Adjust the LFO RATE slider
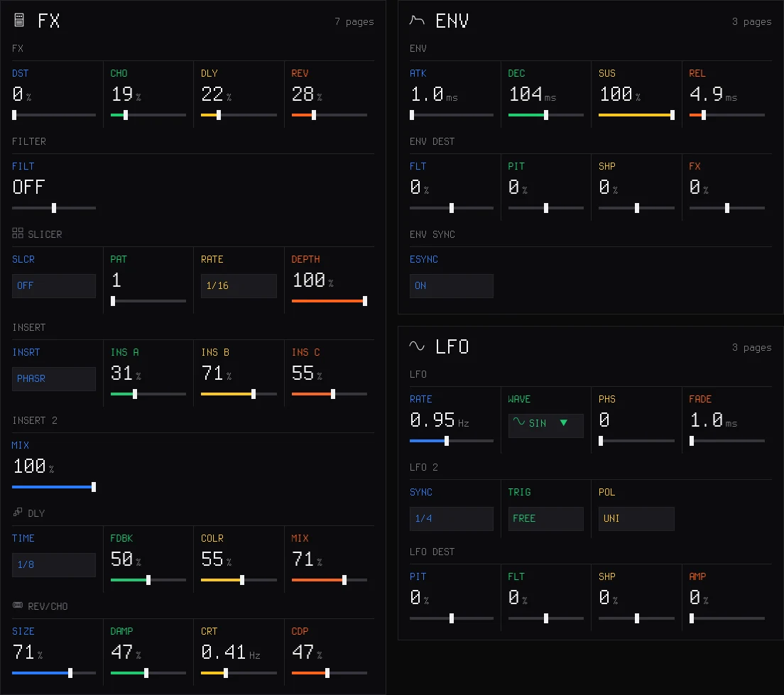The width and height of the screenshot is (784, 695). point(452,441)
